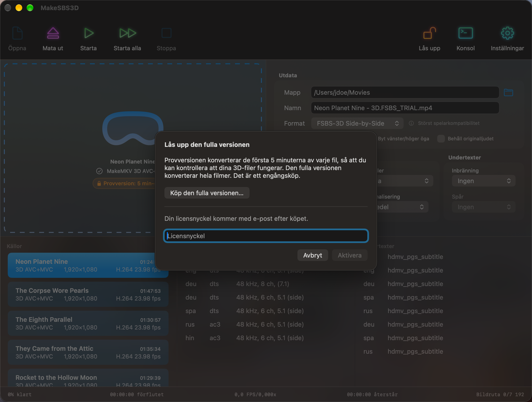Click the Provversion: 5 min badge

[124, 184]
